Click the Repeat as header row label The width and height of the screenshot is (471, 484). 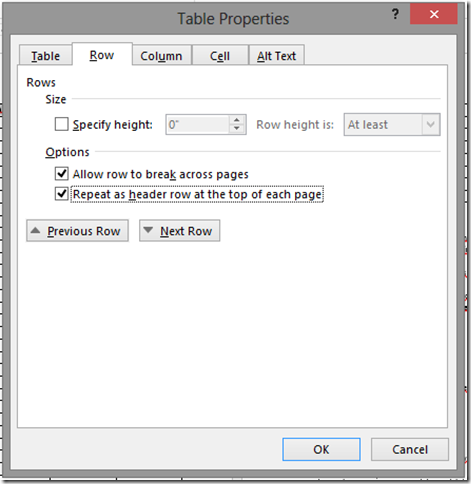click(x=197, y=194)
